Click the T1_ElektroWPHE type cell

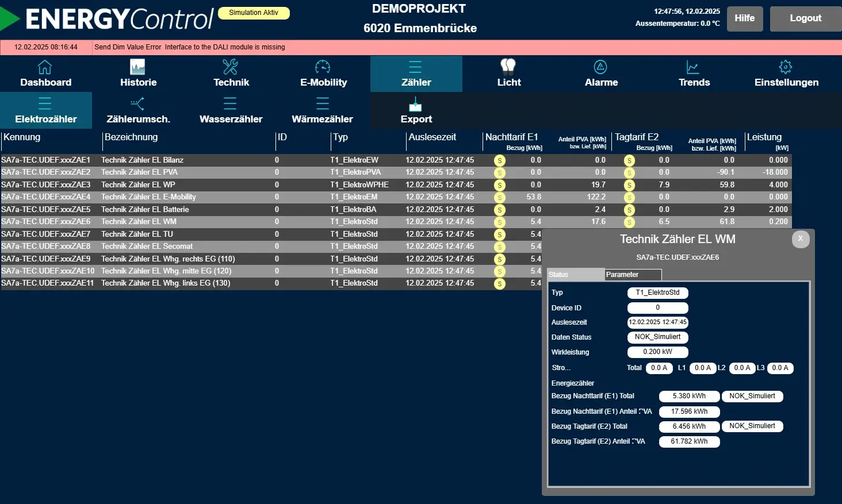coord(359,185)
